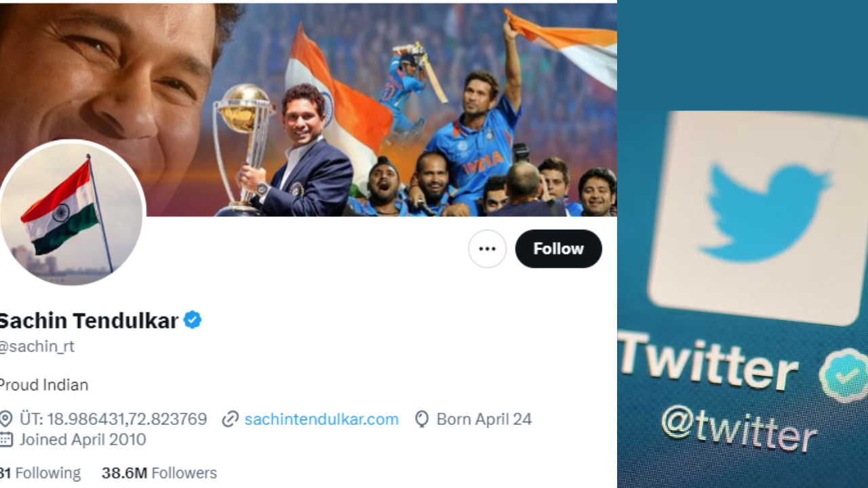868x488 pixels.
Task: Click the location coordinates text
Action: coord(113,420)
